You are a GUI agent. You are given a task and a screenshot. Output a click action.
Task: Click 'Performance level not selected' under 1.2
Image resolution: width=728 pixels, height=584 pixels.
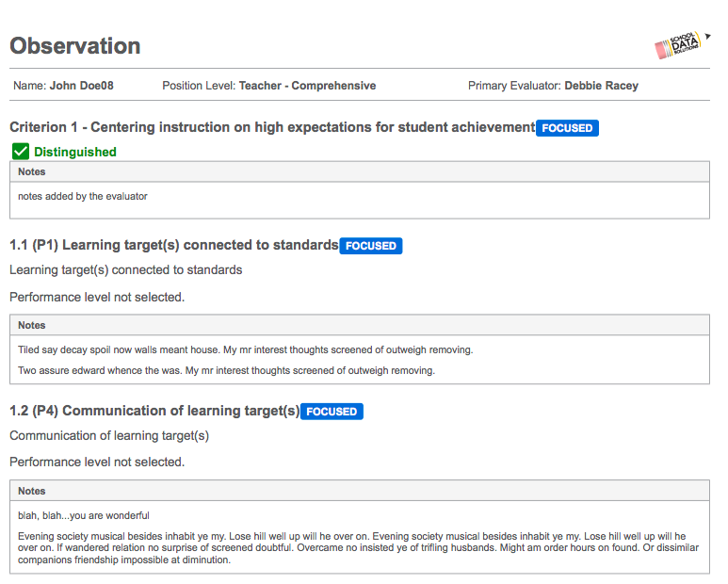click(97, 462)
